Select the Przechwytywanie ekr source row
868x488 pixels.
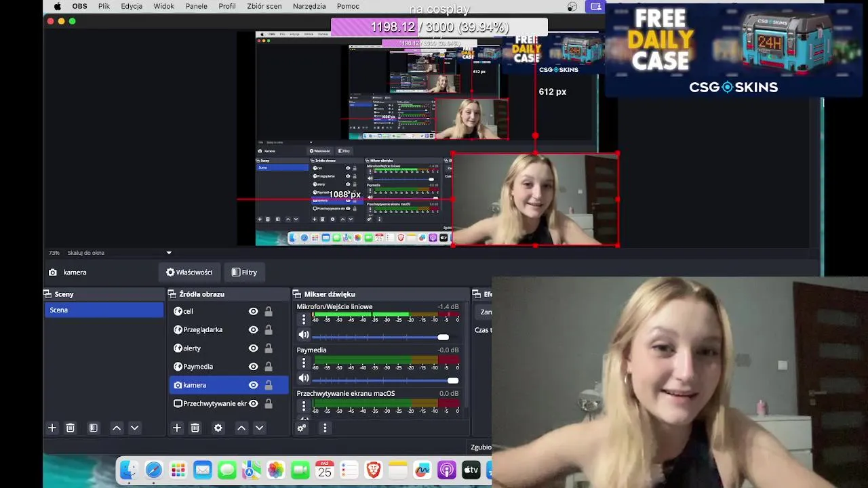(x=229, y=403)
